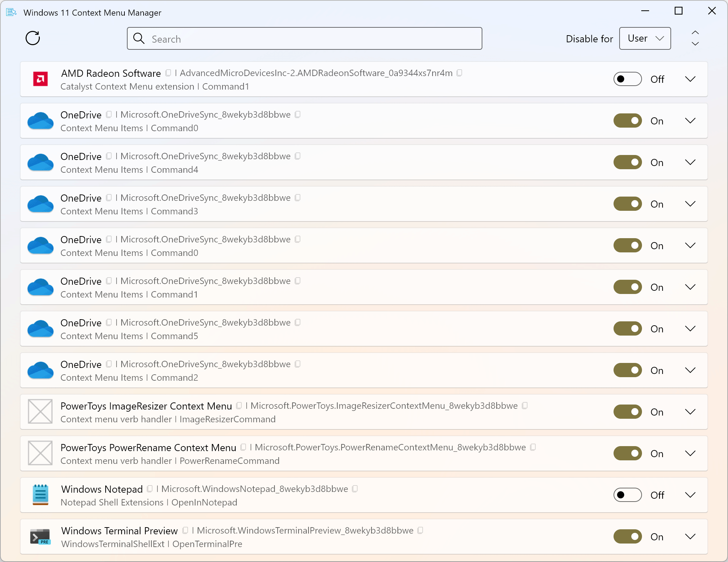Click the AMD Radeon Software app icon
This screenshot has height=562, width=728.
tap(40, 79)
